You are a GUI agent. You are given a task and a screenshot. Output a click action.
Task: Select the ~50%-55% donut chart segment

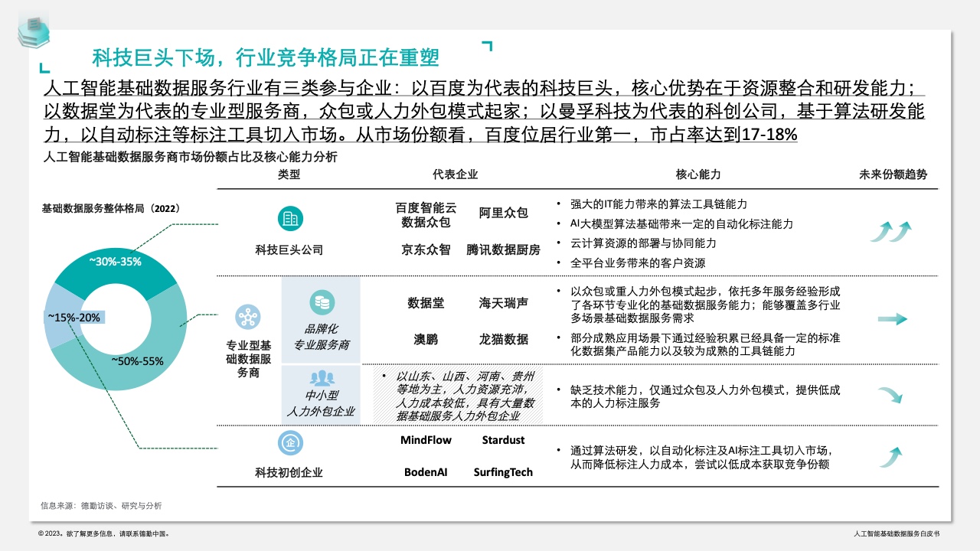[138, 360]
